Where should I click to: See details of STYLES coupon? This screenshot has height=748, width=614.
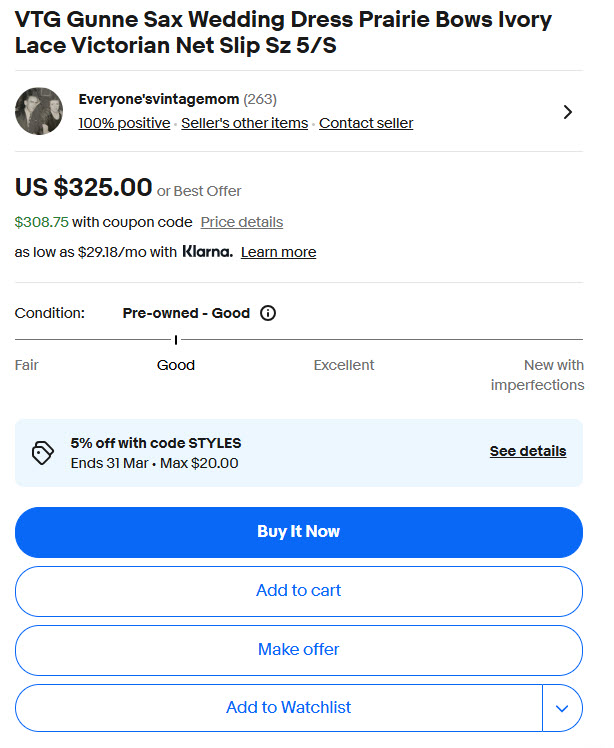[x=527, y=451]
